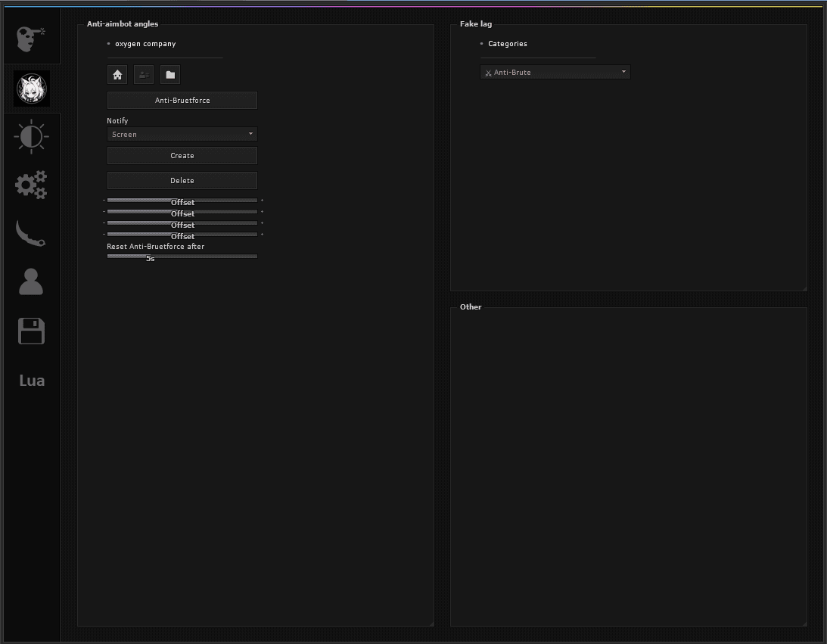Click the 'Reset Anti-Bruetforce after' label

(x=156, y=246)
